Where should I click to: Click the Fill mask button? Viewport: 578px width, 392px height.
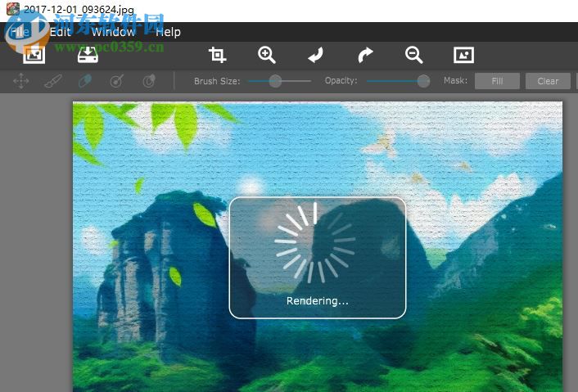pyautogui.click(x=497, y=81)
